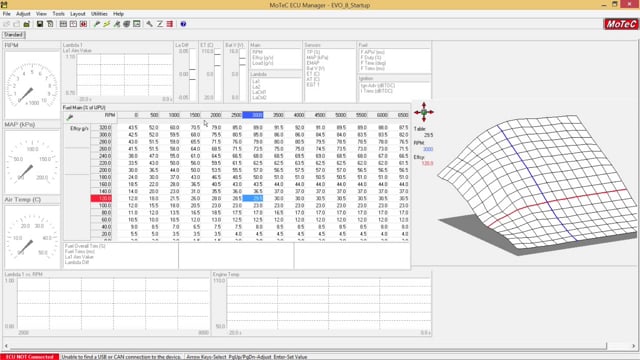Click the Unable to find USB connection message
Image resolution: width=640 pixels, height=360 pixels.
click(121, 357)
